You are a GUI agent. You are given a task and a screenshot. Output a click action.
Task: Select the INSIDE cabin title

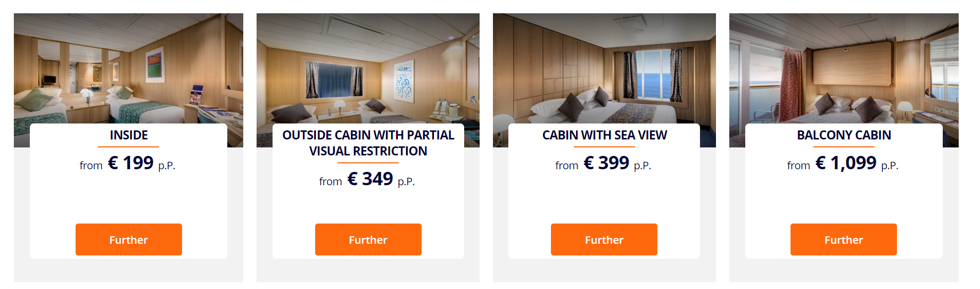click(x=129, y=135)
